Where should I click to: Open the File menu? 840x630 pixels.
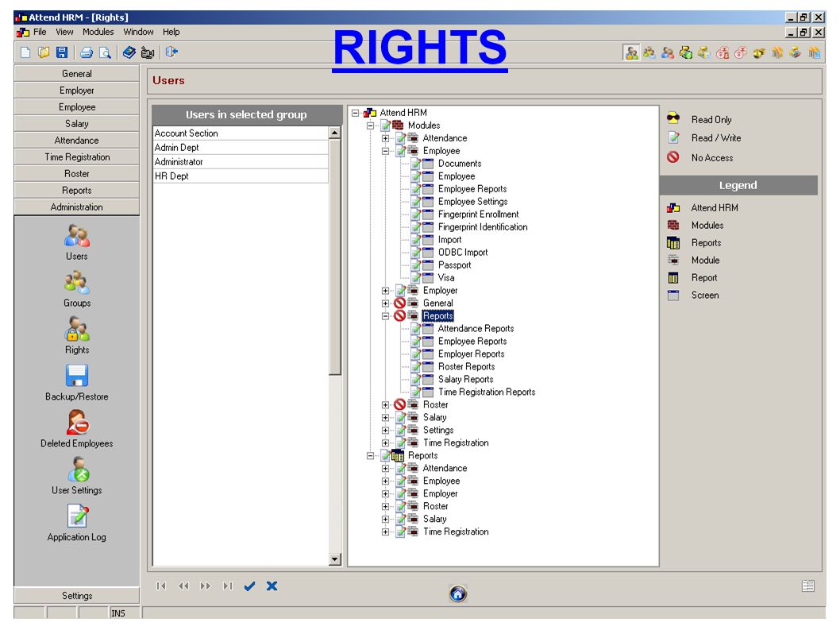[40, 32]
